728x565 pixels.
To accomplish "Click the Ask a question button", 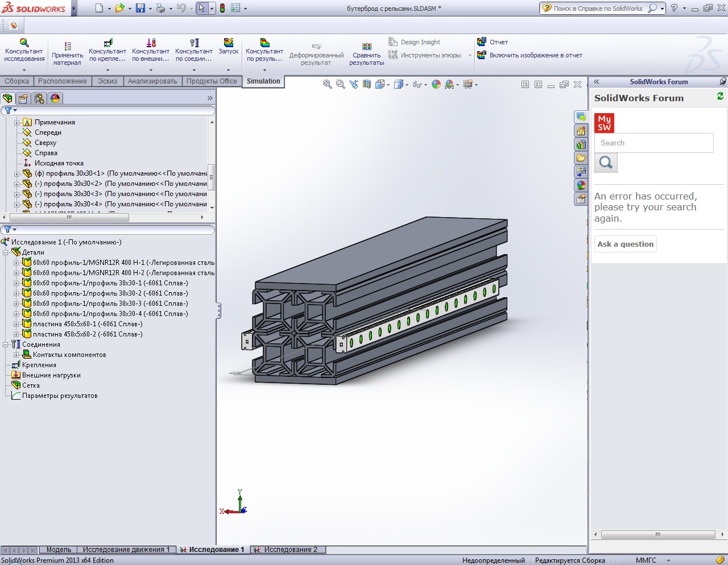I will tap(625, 244).
